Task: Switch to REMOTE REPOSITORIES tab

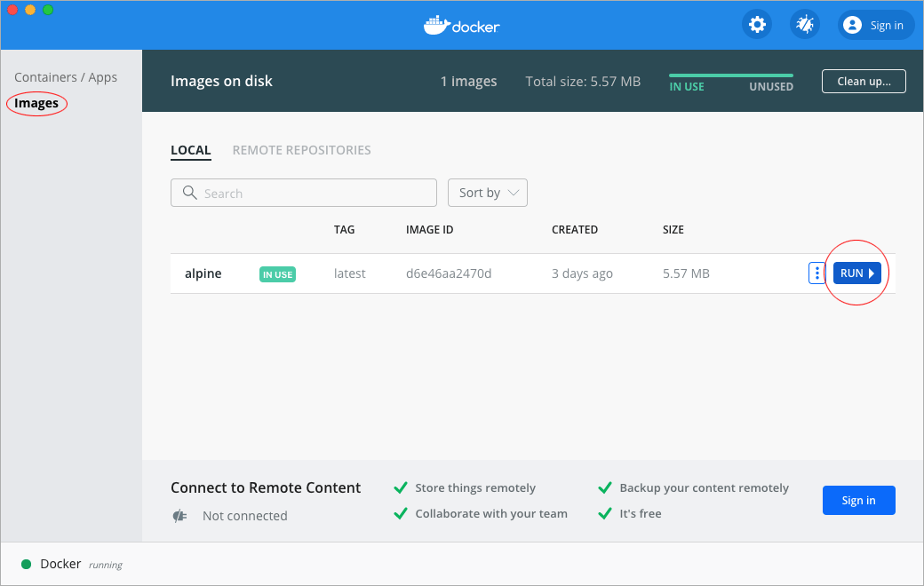Action: (302, 150)
